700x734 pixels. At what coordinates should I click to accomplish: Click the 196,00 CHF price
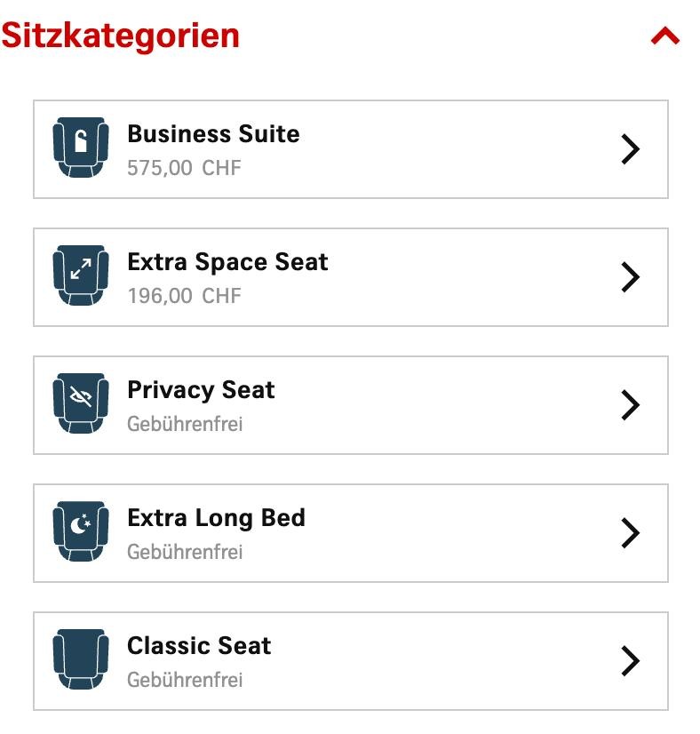click(x=184, y=296)
